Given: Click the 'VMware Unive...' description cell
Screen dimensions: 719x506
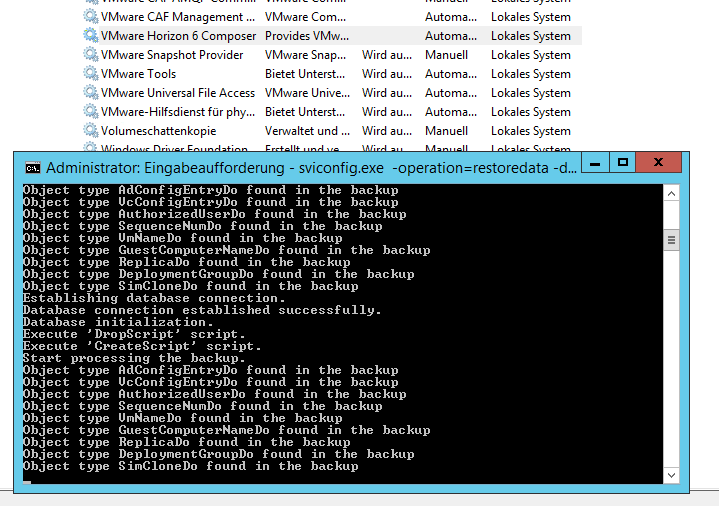Looking at the screenshot, I should coord(307,93).
